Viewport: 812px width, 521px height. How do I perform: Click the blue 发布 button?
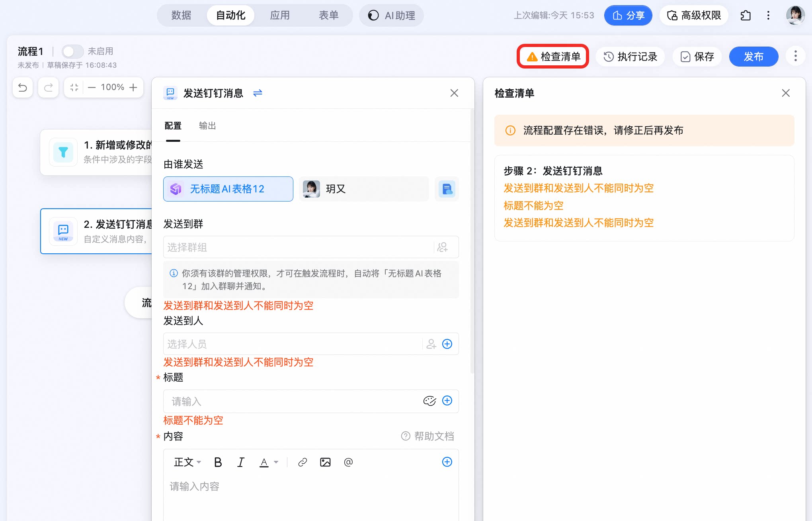click(x=753, y=57)
